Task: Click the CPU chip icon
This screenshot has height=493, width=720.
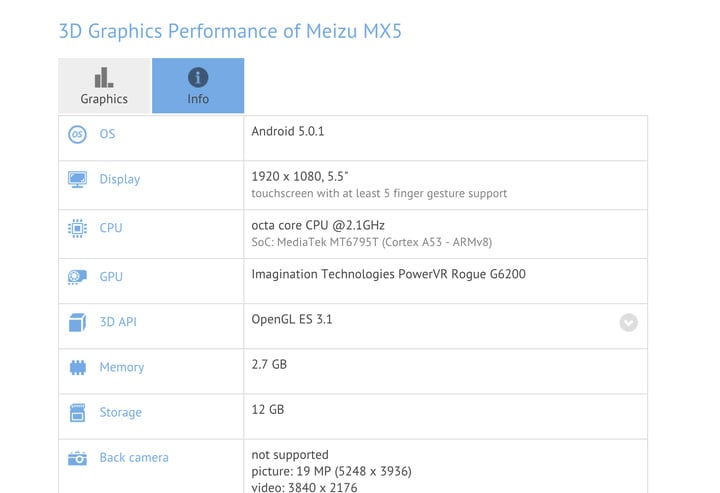Action: tap(77, 228)
